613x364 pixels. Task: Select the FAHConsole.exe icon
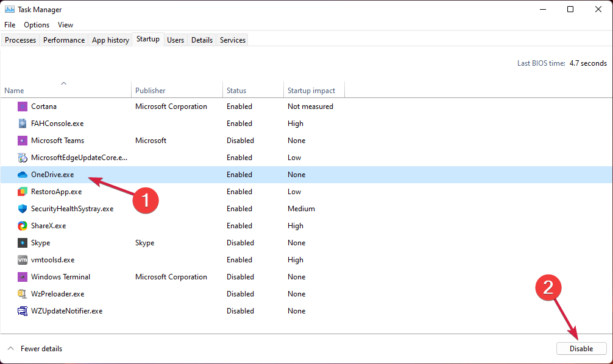tap(23, 124)
